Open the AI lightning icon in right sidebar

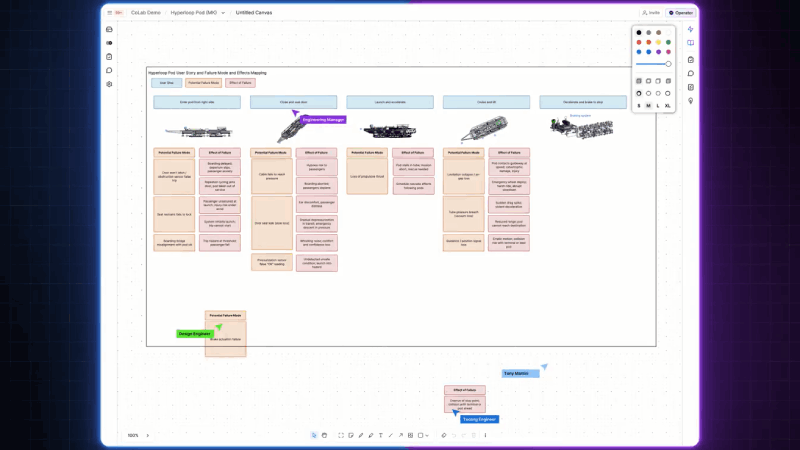690,29
